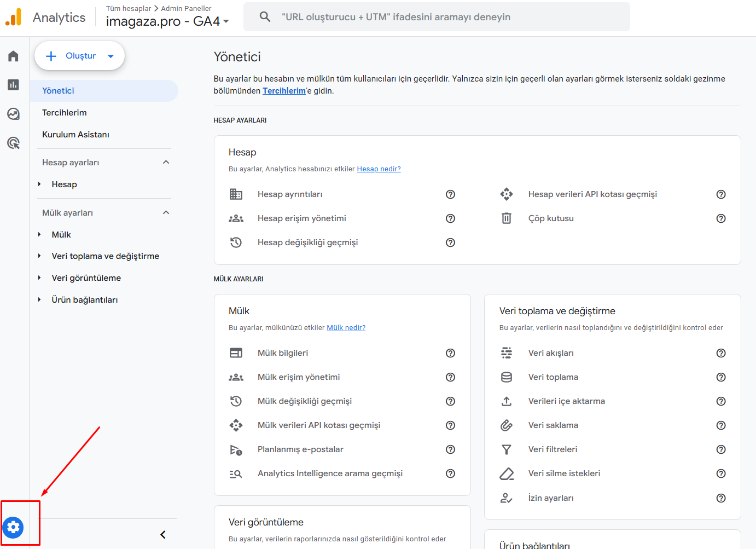Collapse the Mülk ayarları section
This screenshot has height=549, width=756.
[166, 213]
